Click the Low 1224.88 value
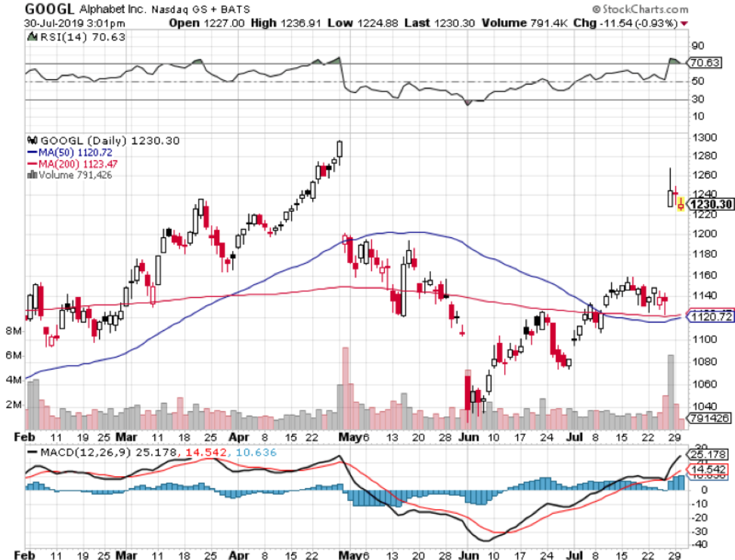This screenshot has width=735, height=560. (x=363, y=23)
